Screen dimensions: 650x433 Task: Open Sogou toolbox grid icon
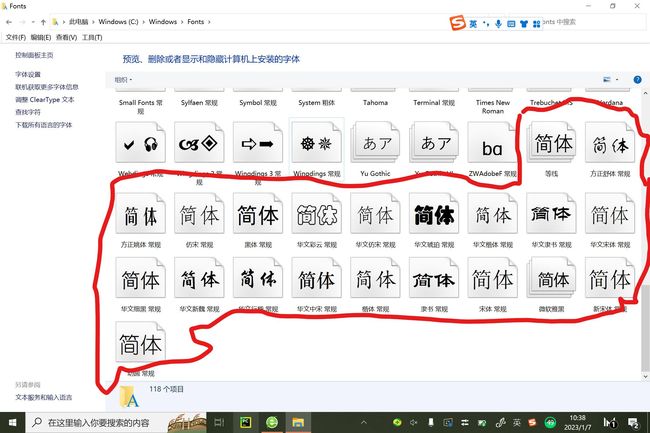(536, 24)
